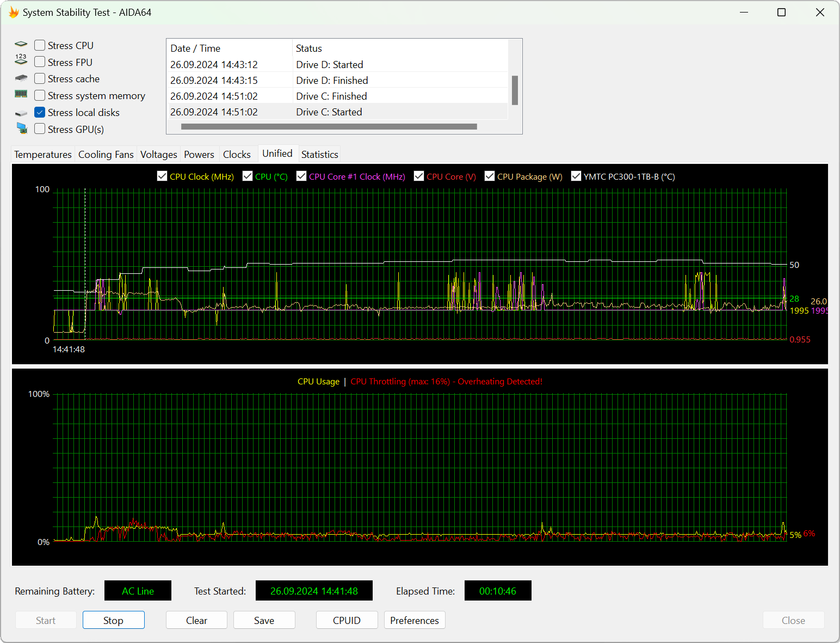Click the cache chip icon
This screenshot has height=643, width=840.
[21, 78]
